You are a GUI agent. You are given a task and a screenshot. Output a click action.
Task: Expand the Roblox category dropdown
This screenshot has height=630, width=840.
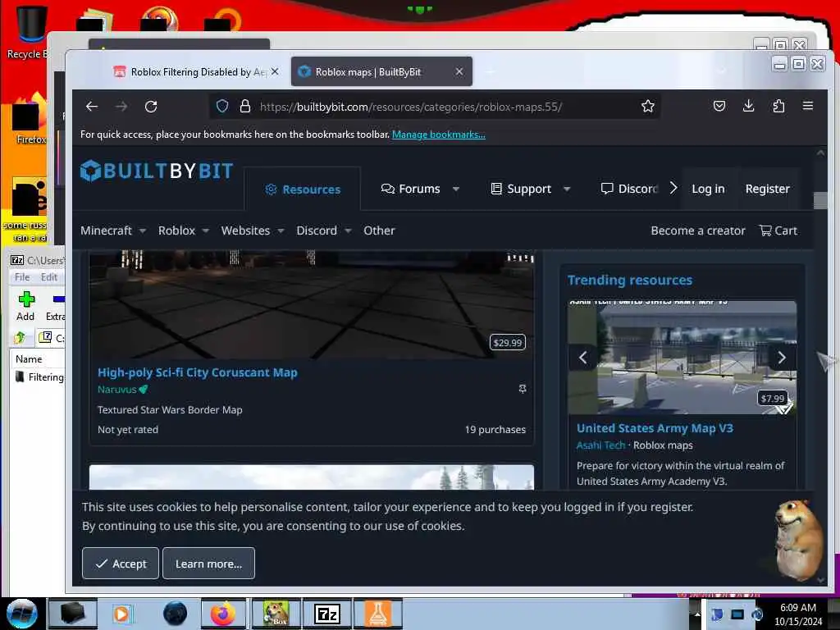point(206,231)
